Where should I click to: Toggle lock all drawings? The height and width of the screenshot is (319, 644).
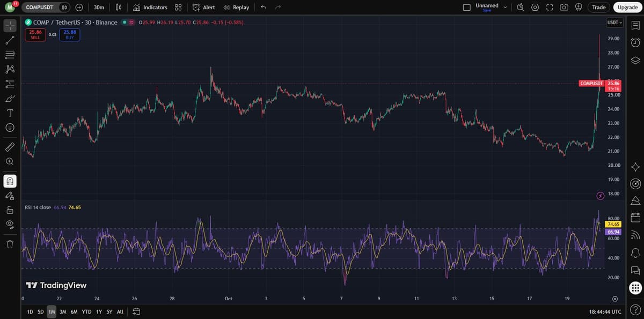tap(10, 210)
